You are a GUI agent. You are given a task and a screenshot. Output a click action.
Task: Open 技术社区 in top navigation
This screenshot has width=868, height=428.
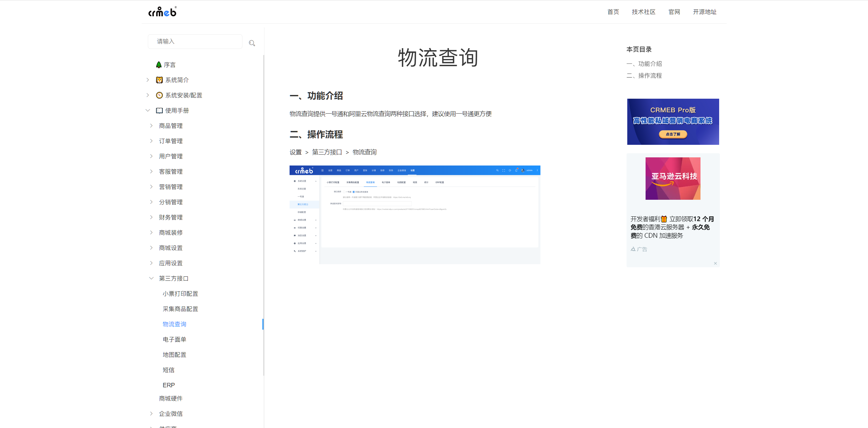click(x=644, y=12)
